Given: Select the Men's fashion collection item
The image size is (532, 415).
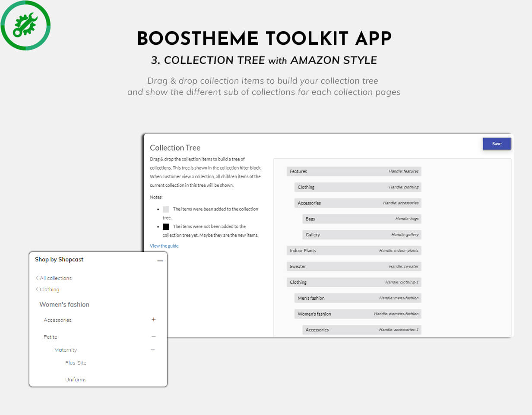Looking at the screenshot, I should point(358,298).
